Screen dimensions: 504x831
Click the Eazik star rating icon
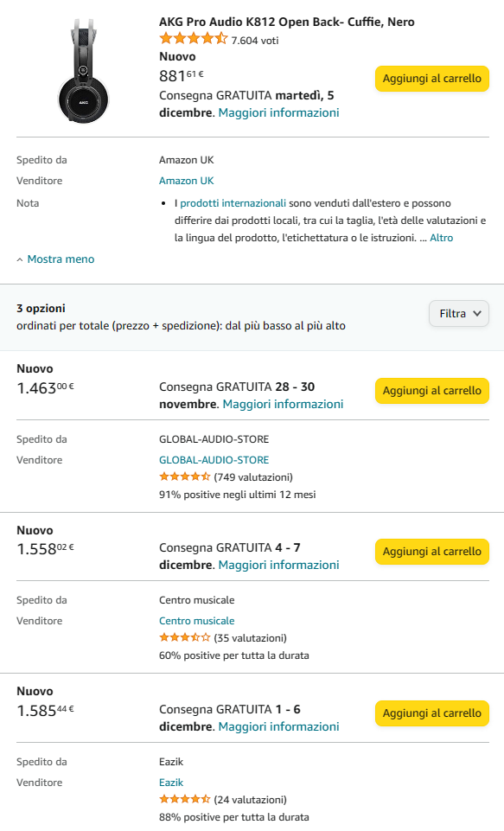click(185, 799)
